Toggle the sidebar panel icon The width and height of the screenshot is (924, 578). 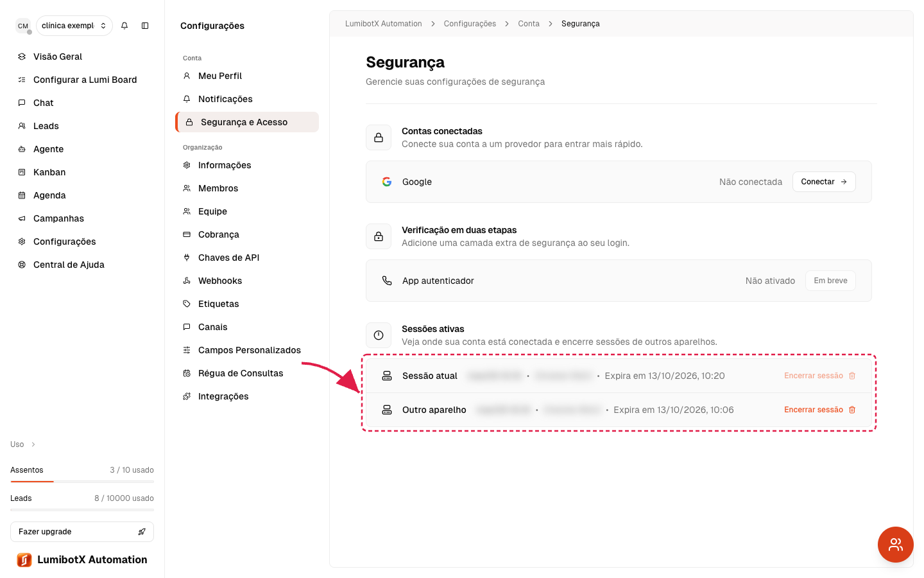click(x=145, y=26)
